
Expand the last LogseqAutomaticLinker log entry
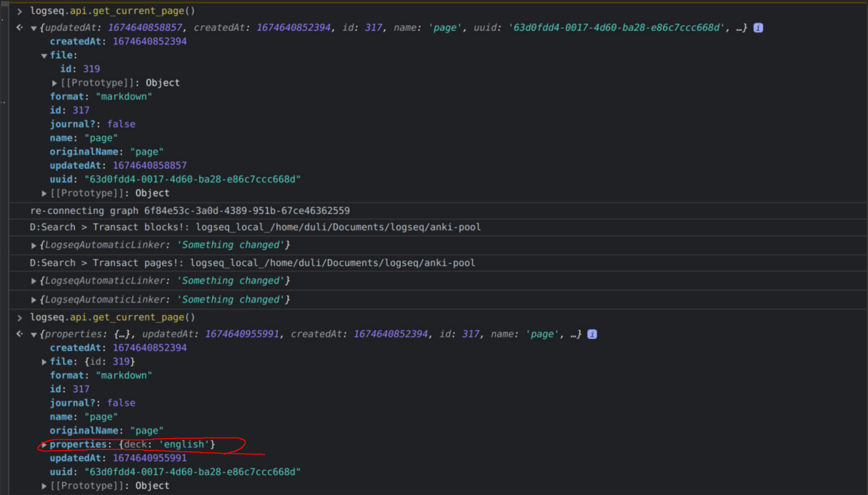pyautogui.click(x=33, y=299)
